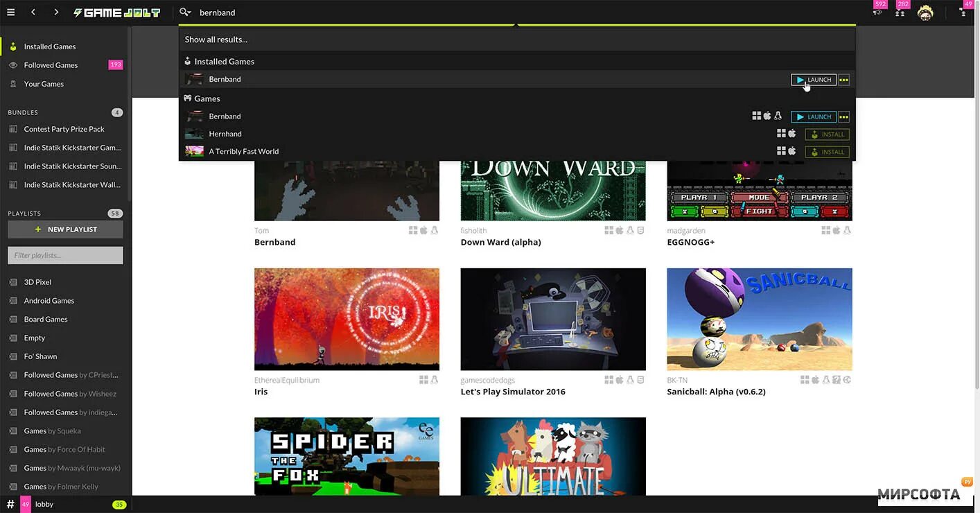Open the chat icon with 49 badge
This screenshot has height=513, width=980.
(963, 12)
